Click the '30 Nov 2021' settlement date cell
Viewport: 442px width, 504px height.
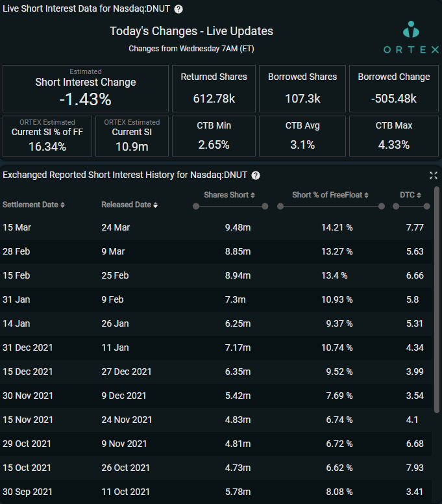28,396
